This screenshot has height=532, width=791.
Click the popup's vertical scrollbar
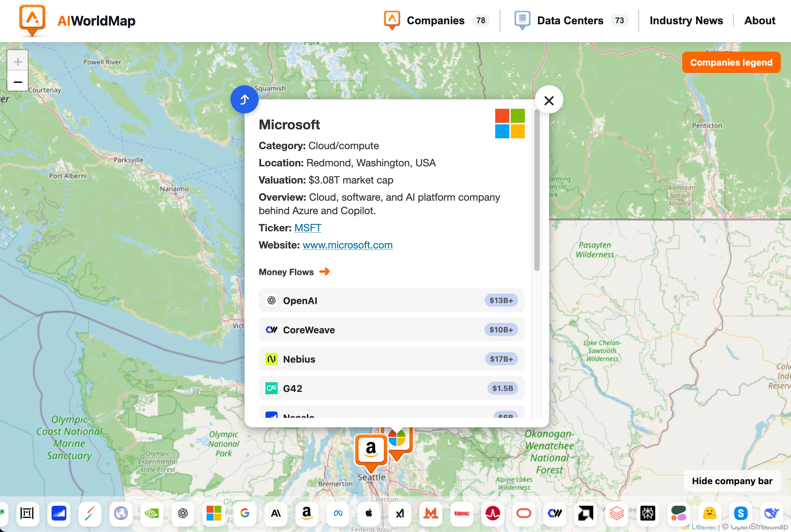(x=537, y=190)
